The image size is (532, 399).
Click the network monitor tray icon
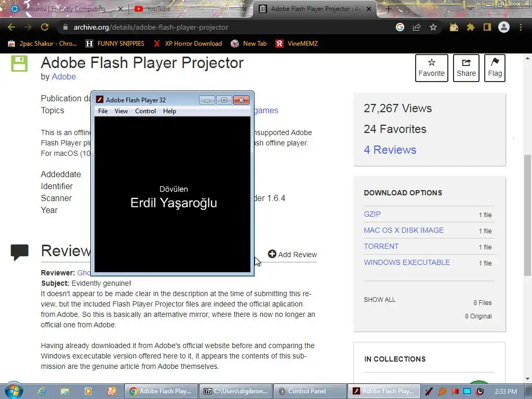467,392
